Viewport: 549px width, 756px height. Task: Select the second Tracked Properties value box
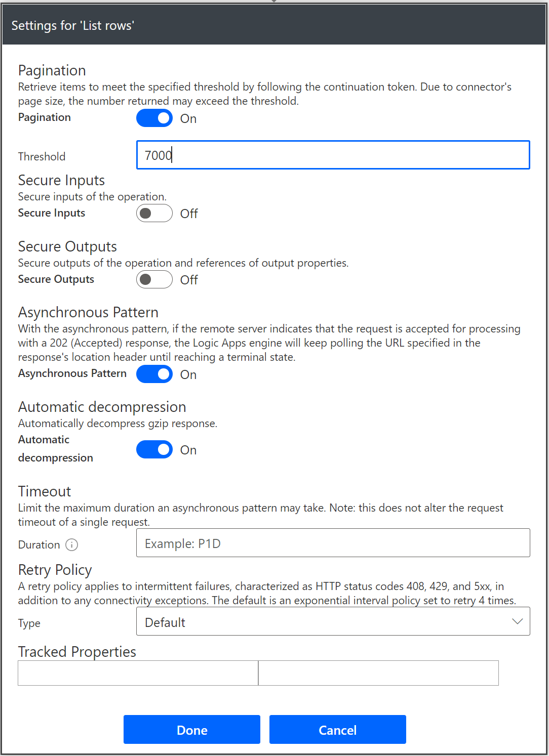click(378, 673)
